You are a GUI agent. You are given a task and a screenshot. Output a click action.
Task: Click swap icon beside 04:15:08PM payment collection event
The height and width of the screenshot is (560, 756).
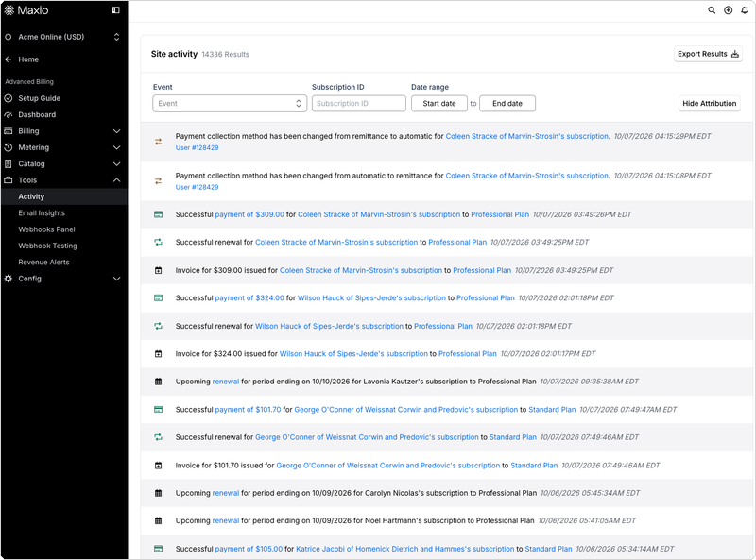(x=158, y=181)
